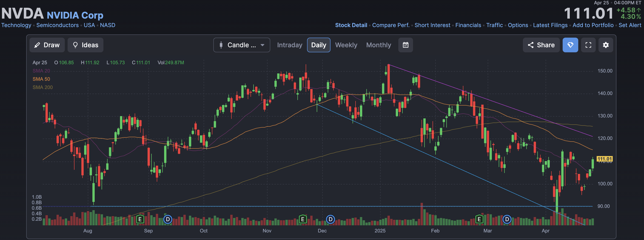Image resolution: width=644 pixels, height=240 pixels.
Task: Click the yellow 111.01 price tag on axis
Action: pos(604,159)
